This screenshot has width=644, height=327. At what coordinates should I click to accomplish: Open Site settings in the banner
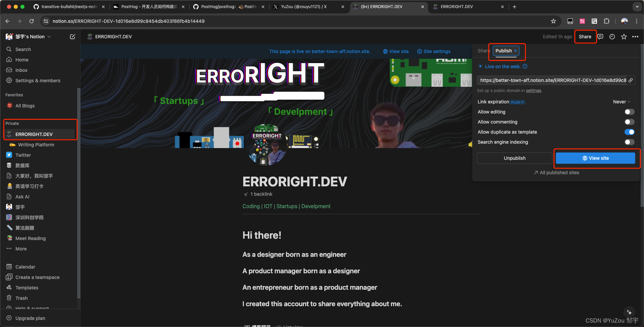click(x=434, y=52)
